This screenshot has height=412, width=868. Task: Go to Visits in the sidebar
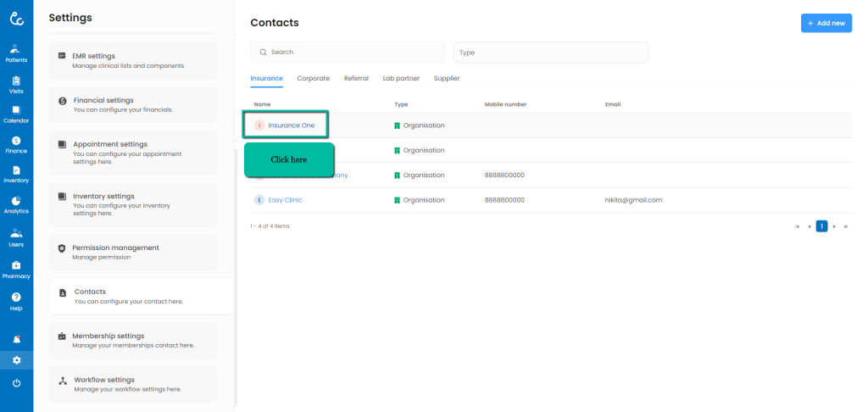pyautogui.click(x=16, y=84)
